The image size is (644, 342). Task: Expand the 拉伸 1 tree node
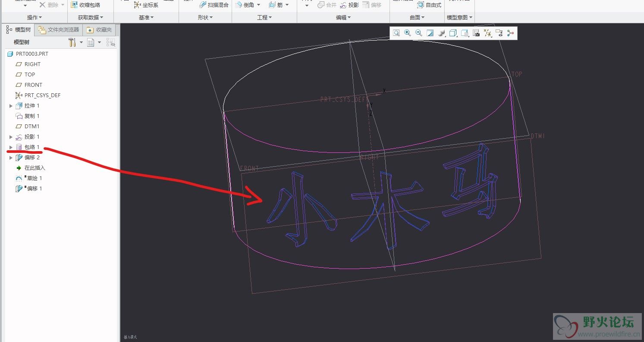(x=11, y=106)
